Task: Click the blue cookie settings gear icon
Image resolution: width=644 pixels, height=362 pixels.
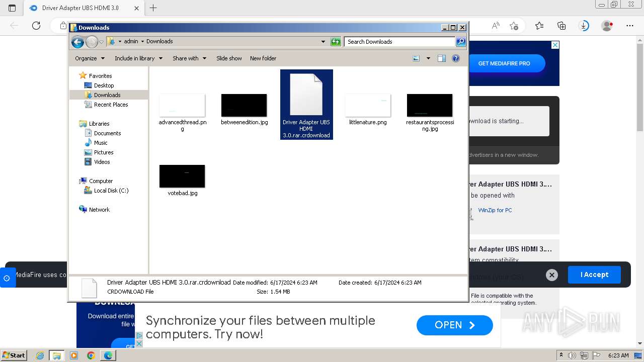Action: [7, 278]
